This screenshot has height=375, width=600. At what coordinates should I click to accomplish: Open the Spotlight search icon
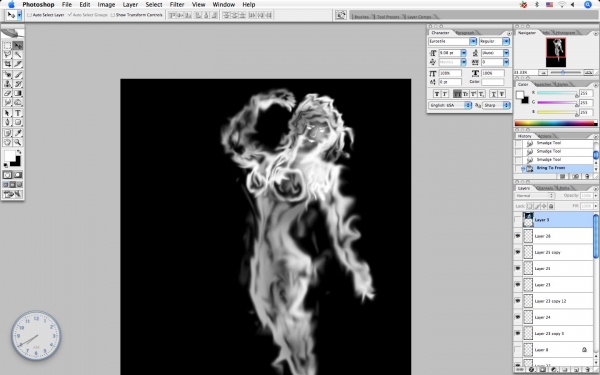[588, 5]
